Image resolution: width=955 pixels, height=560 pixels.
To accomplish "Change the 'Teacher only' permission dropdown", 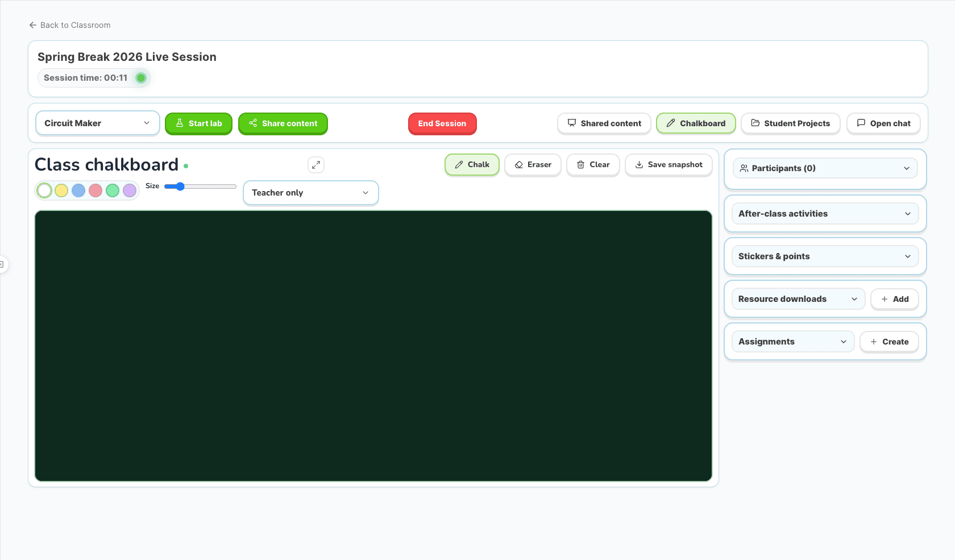I will 310,193.
